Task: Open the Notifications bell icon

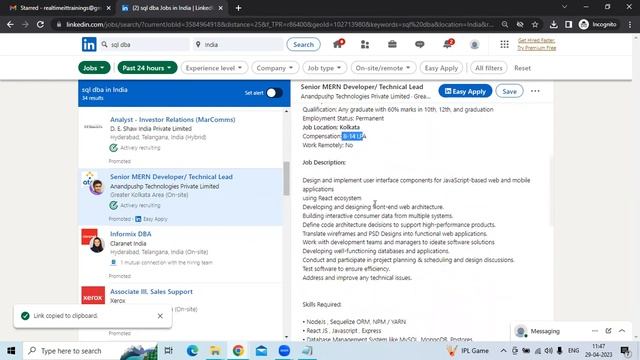Action: [448, 44]
